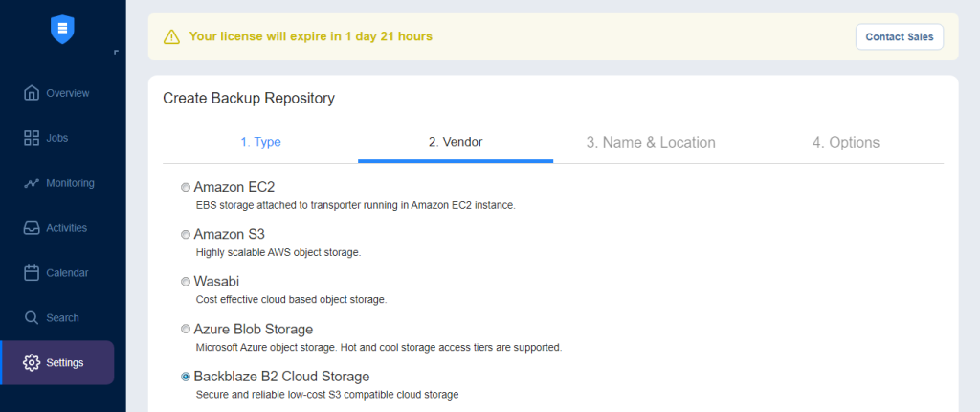Open Search via magnifier icon

click(32, 317)
